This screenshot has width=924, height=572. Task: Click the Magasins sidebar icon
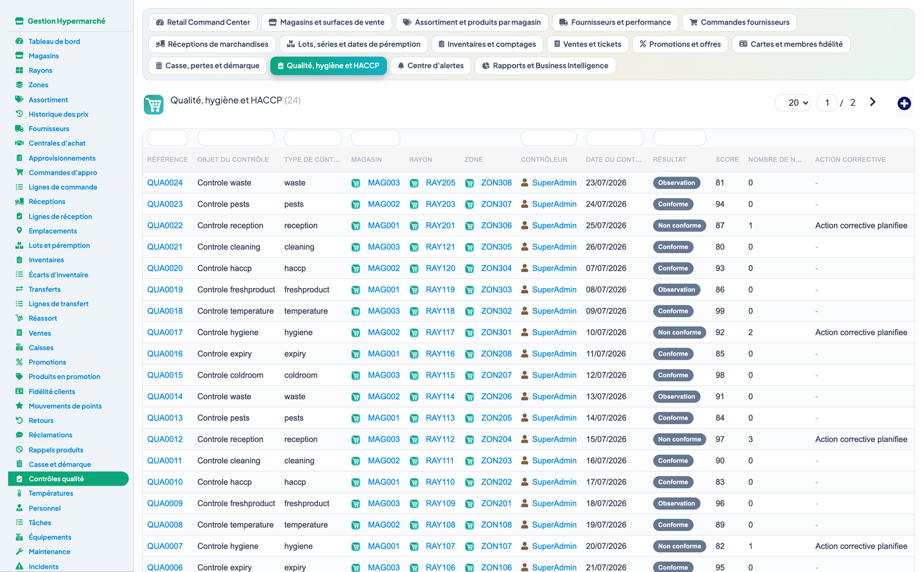point(19,56)
